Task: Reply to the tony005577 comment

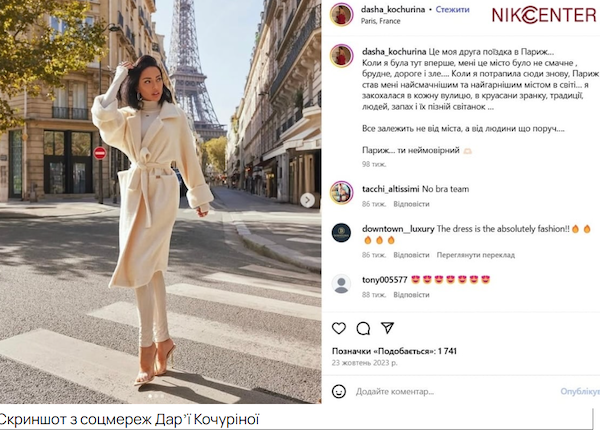Action: tap(411, 295)
